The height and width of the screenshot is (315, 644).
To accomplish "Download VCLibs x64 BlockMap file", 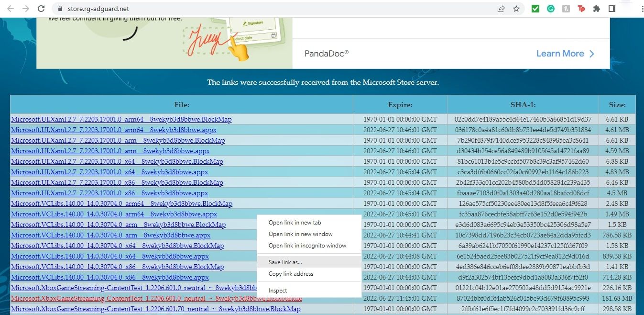I will (x=118, y=246).
